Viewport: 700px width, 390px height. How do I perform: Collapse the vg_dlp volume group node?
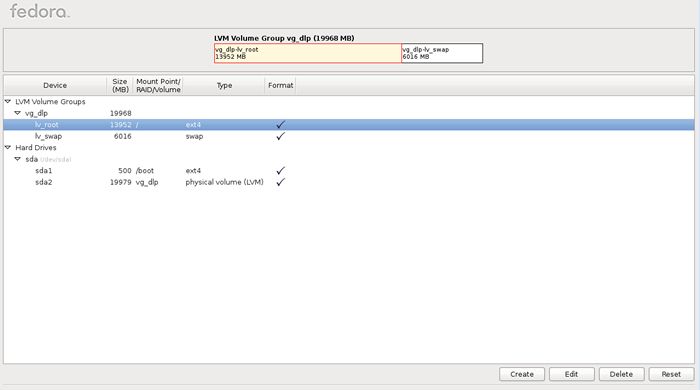coord(17,113)
